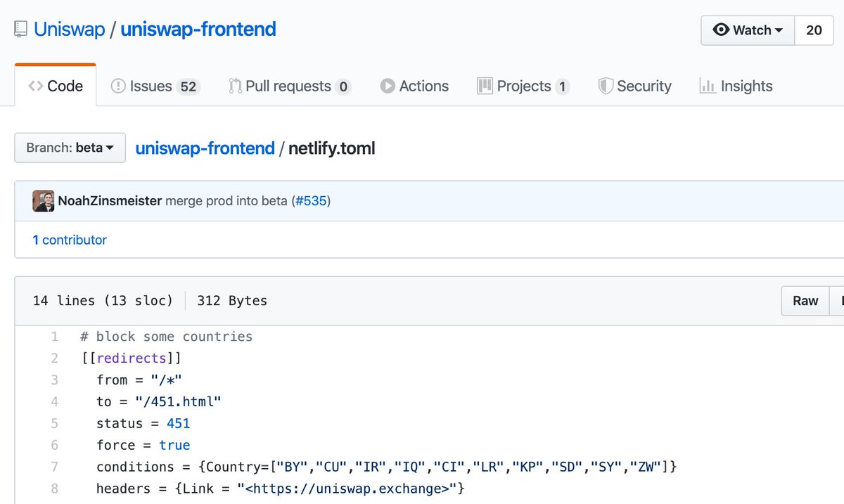The height and width of the screenshot is (504, 844).
Task: Click the Pull requests branch icon
Action: 235,86
